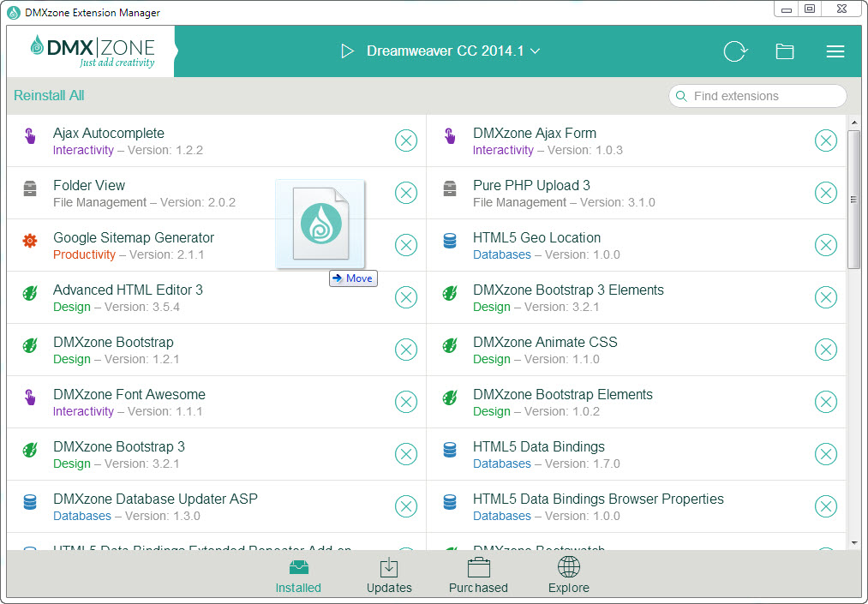Remove DMXzone Ajax Form via its X icon

click(x=825, y=141)
